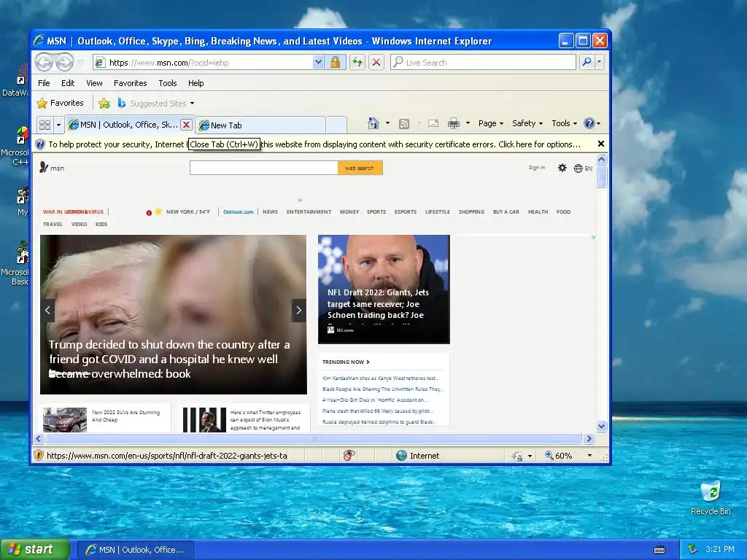747x560 pixels.
Task: Open the recent pages dropdown arrow
Action: pos(80,63)
